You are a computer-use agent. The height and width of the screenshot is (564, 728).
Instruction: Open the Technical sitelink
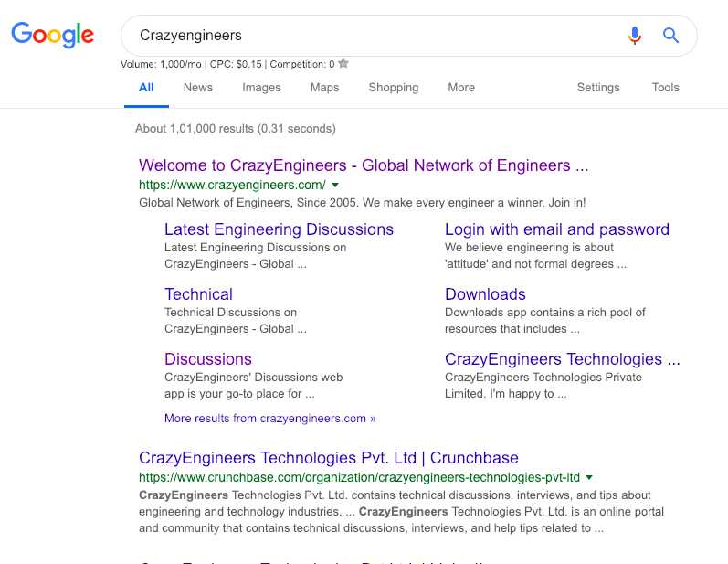coord(198,294)
